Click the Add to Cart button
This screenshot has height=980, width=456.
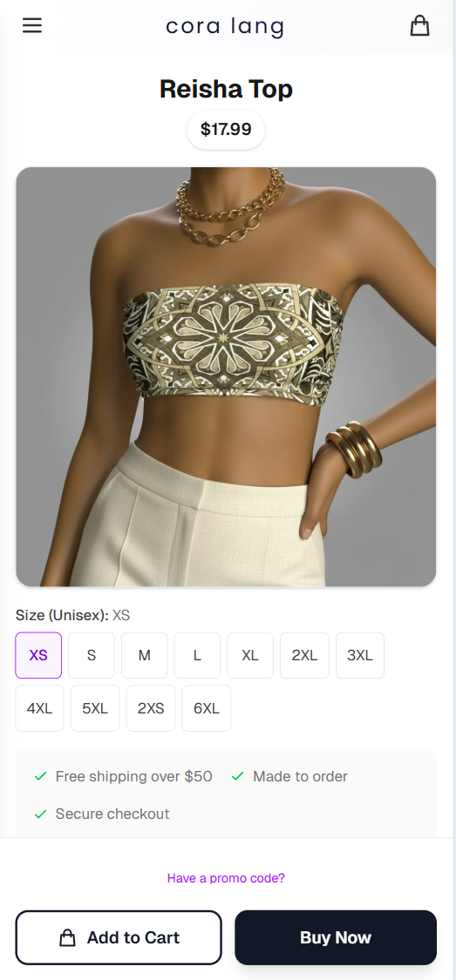[119, 937]
